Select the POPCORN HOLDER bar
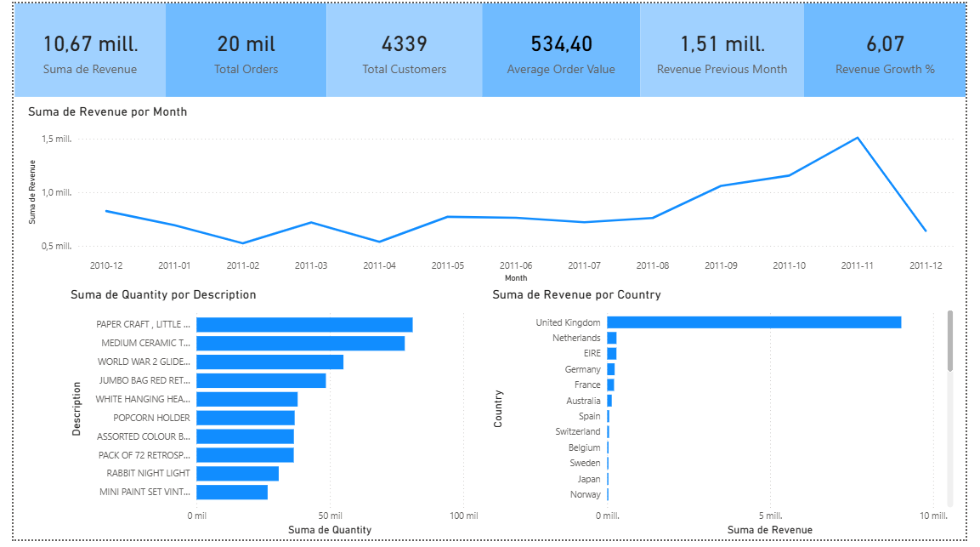The width and height of the screenshot is (980, 547). pyautogui.click(x=246, y=418)
